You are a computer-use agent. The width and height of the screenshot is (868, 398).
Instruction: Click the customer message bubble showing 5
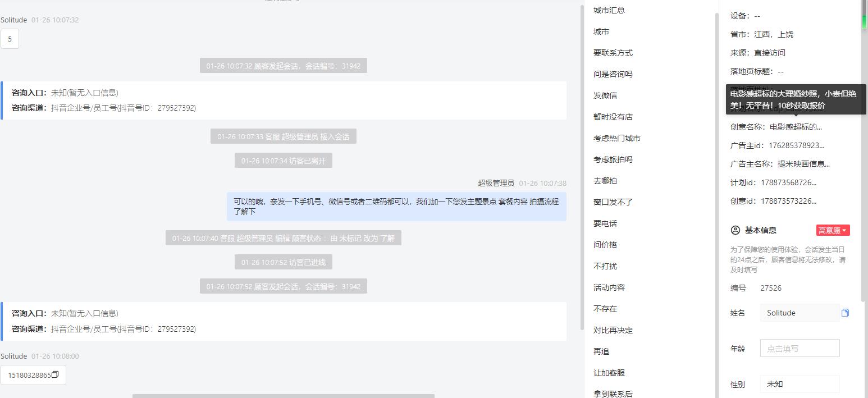point(10,39)
